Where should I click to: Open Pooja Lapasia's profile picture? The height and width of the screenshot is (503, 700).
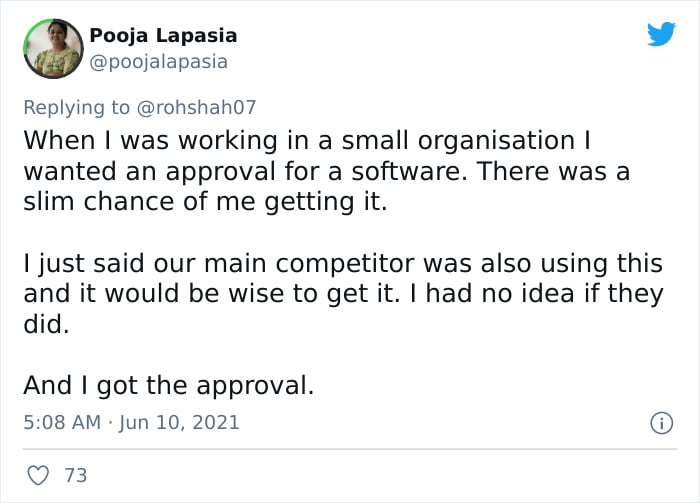(x=54, y=49)
